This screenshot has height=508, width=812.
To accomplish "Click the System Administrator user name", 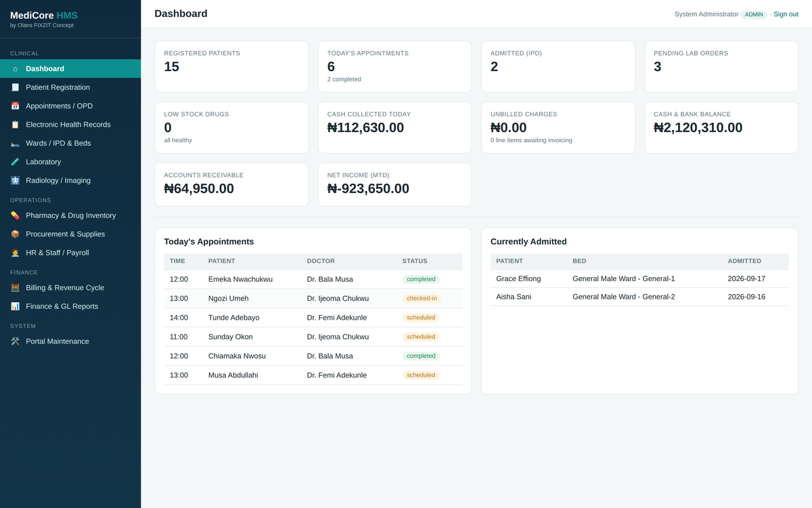I will tap(706, 14).
